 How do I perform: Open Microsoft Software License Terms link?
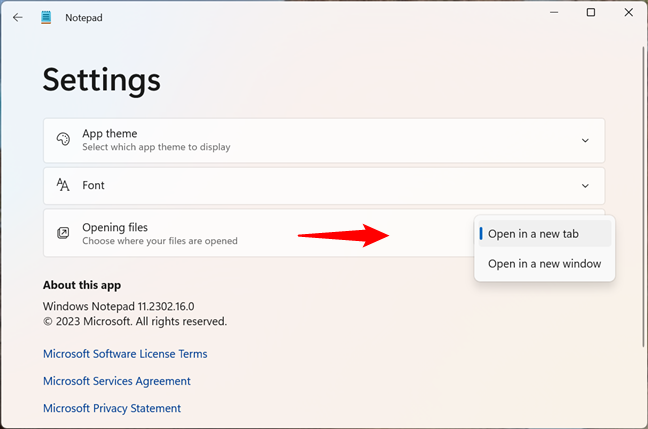tap(125, 354)
